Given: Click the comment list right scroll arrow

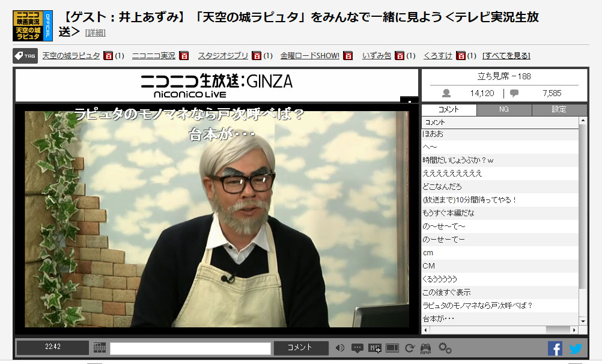Looking at the screenshot, I should click(x=574, y=330).
